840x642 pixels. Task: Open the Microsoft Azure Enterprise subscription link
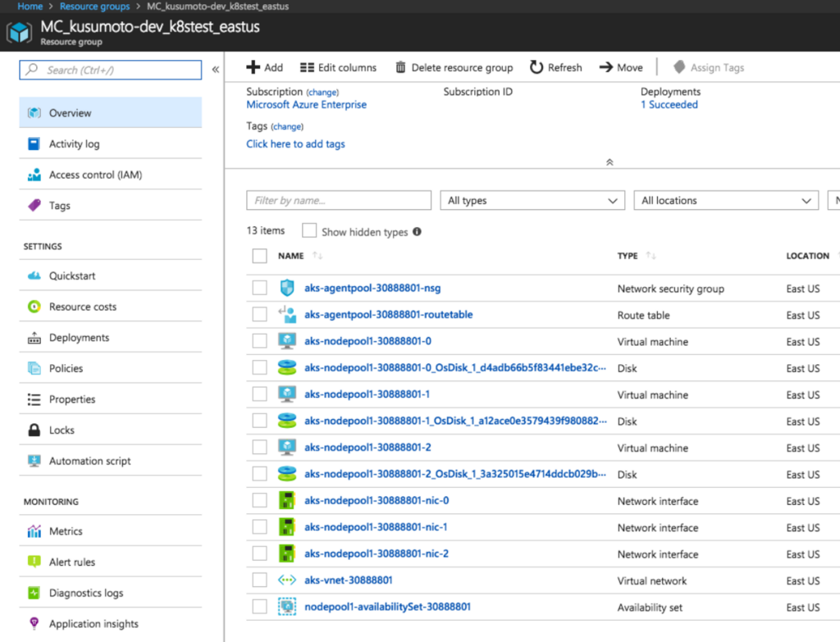pyautogui.click(x=307, y=104)
